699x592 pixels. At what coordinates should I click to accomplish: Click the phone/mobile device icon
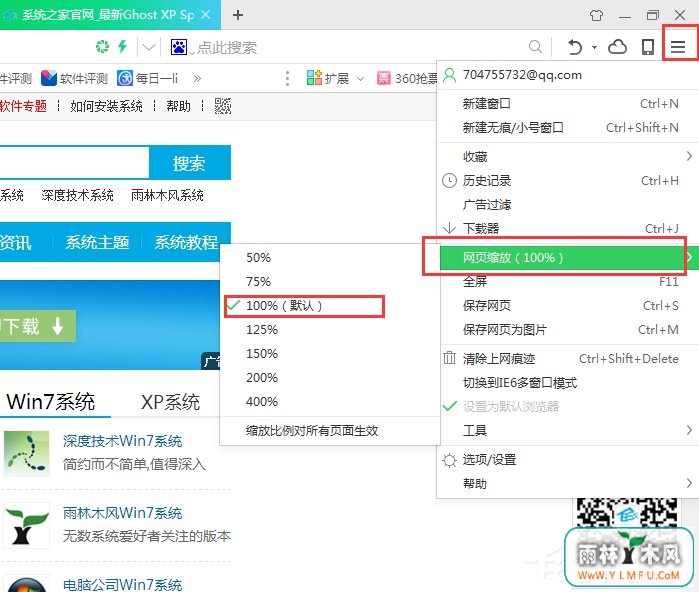point(647,46)
